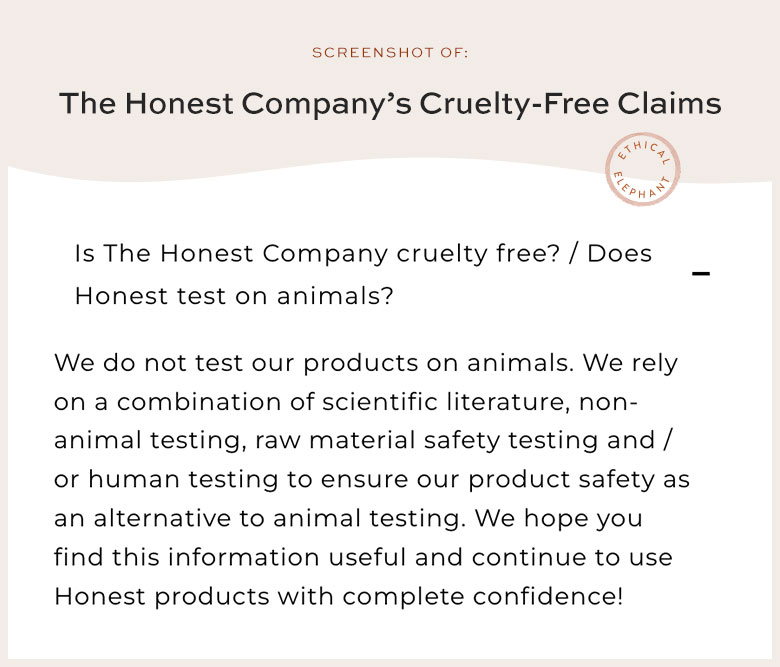This screenshot has height=667, width=780.
Task: Click the words 'combination of' in the answer
Action: pos(216,401)
